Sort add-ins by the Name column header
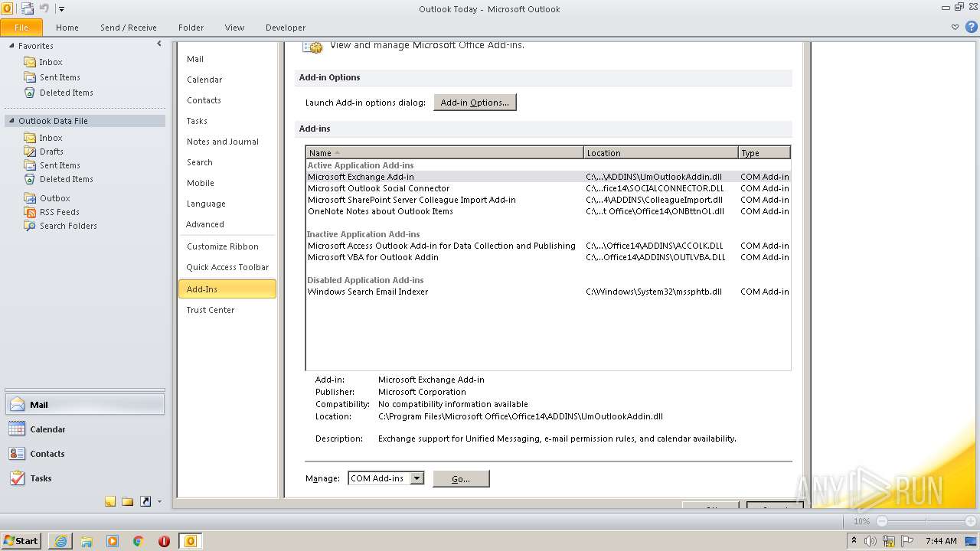980x551 pixels. click(445, 153)
